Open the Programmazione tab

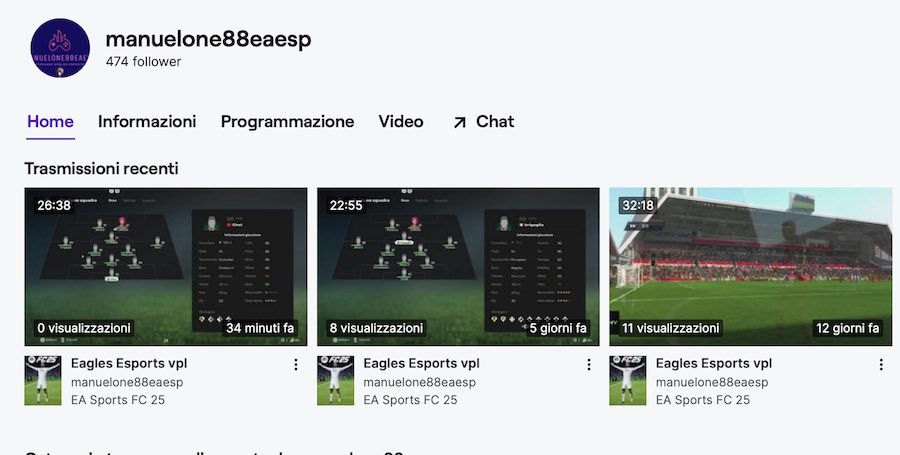click(287, 122)
